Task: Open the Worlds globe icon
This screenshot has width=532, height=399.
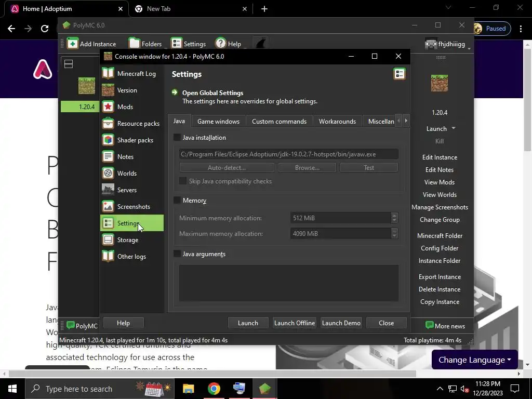Action: click(x=108, y=173)
